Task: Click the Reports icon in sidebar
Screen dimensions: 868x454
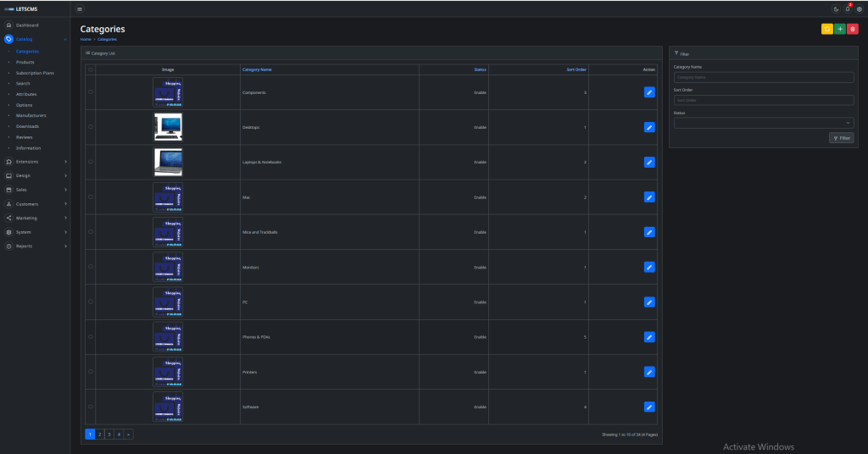Action: tap(8, 246)
